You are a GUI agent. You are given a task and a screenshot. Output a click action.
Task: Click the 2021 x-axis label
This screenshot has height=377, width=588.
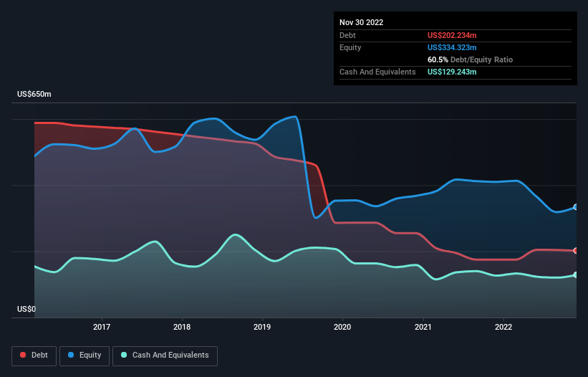click(423, 327)
